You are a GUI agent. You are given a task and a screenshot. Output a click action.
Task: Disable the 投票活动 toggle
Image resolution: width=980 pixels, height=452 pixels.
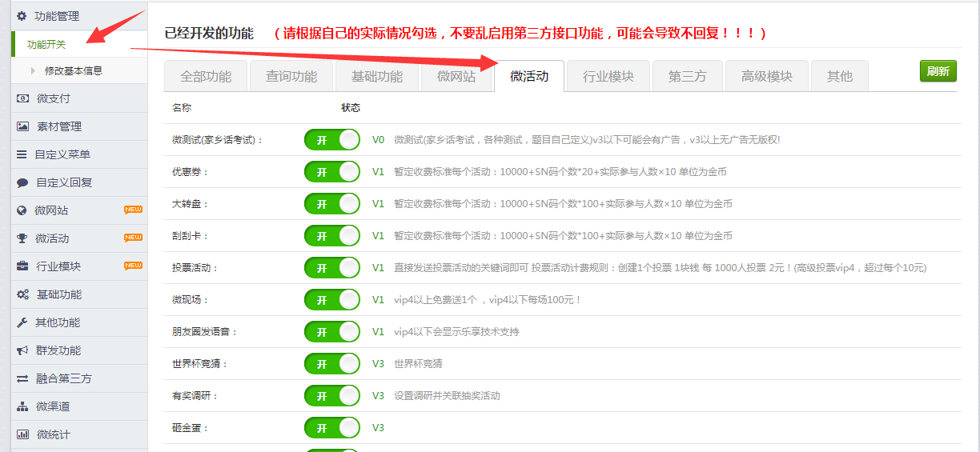tap(331, 268)
